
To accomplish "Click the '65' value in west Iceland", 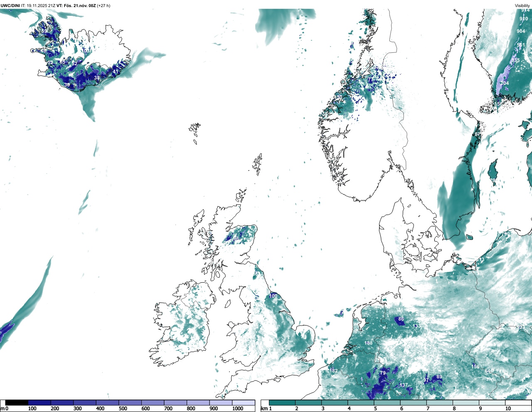I will [62, 62].
